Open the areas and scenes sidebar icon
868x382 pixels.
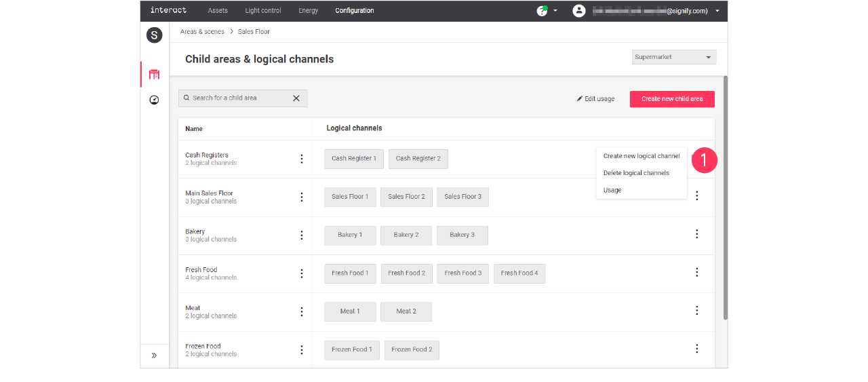tap(154, 74)
